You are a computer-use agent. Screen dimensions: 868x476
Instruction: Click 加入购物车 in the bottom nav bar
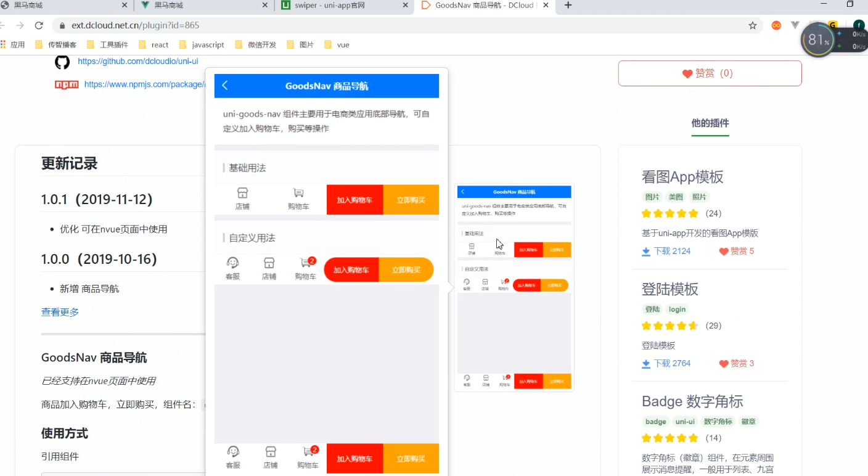tap(354, 459)
